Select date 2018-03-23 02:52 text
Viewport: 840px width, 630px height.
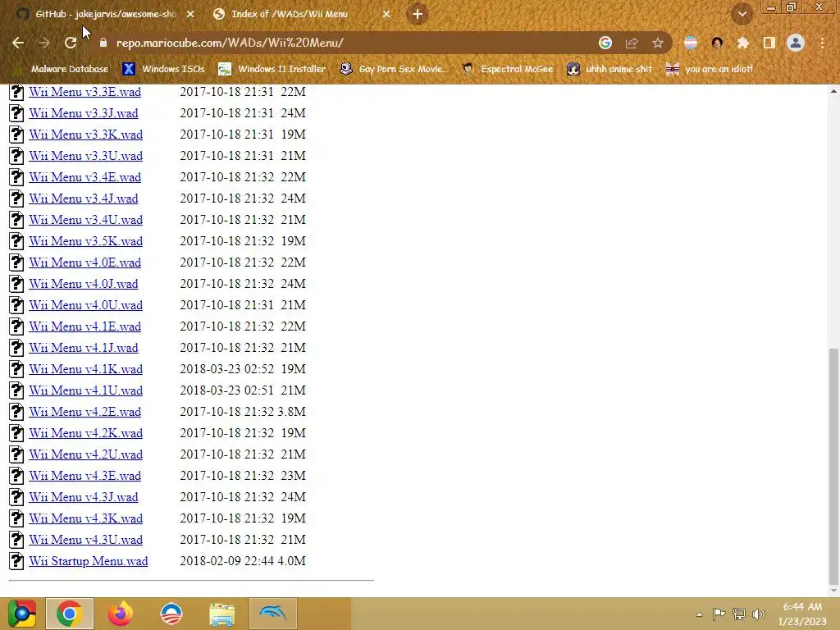click(226, 369)
